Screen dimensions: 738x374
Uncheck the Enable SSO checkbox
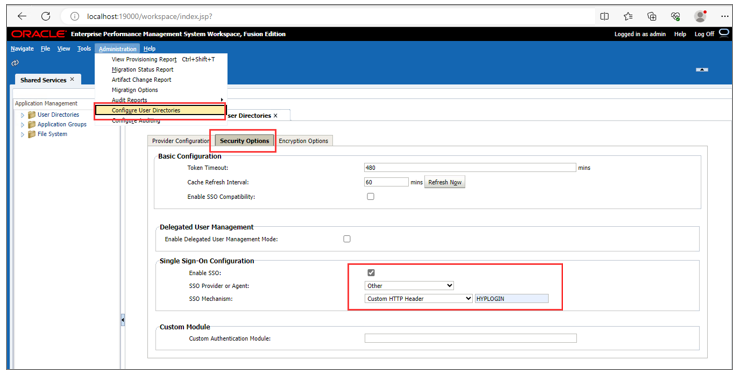pyautogui.click(x=371, y=273)
